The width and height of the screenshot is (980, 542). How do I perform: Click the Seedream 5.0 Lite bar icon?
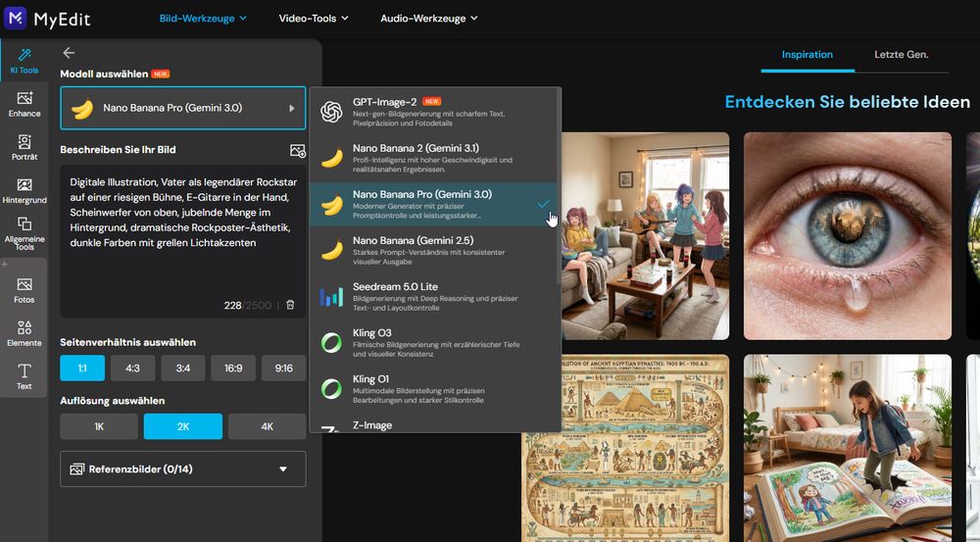[x=331, y=297]
